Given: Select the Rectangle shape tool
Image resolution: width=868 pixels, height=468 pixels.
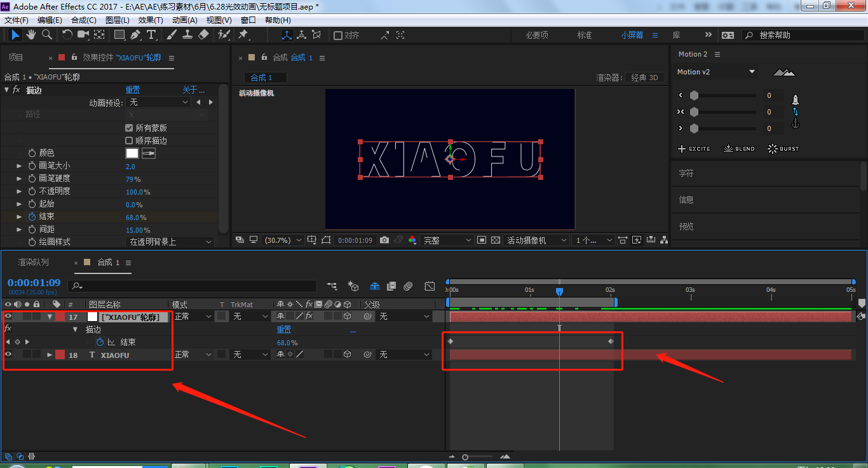Looking at the screenshot, I should [x=119, y=35].
